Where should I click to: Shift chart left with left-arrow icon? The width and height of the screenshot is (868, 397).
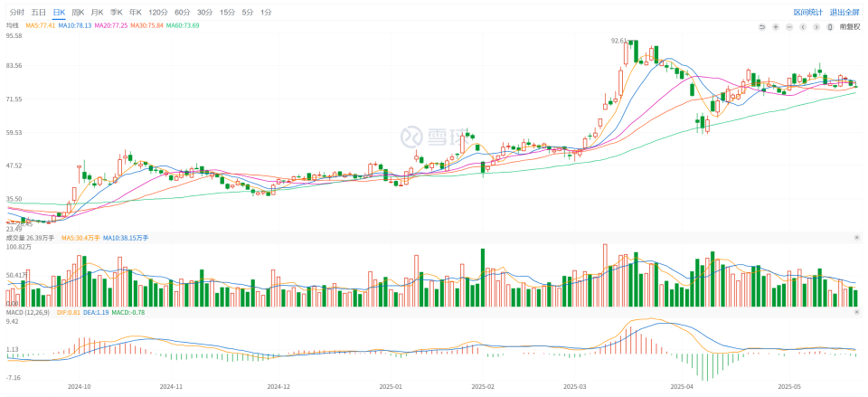[803, 26]
